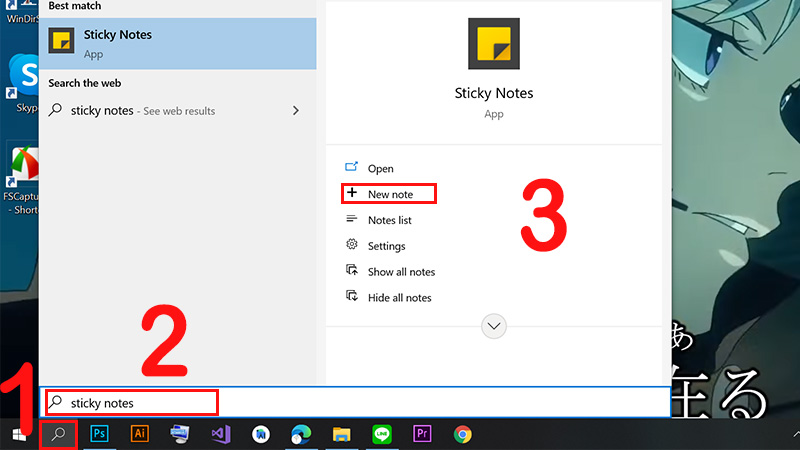
Task: Launch Adobe Illustrator from the taskbar
Action: tap(140, 434)
